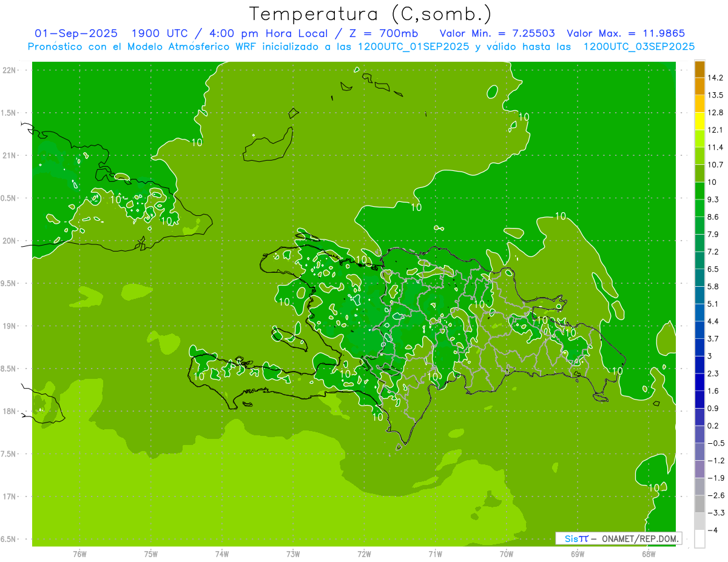The image size is (728, 562).
Task: Click the 9.3 legend value
Action: [x=713, y=199]
